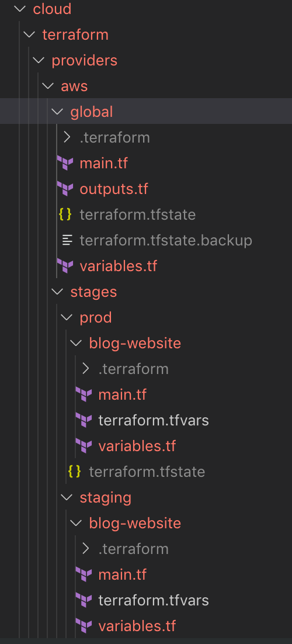Open terraform.tfvars in staging blog-website
Screen dimensions: 292x644
coord(154,601)
